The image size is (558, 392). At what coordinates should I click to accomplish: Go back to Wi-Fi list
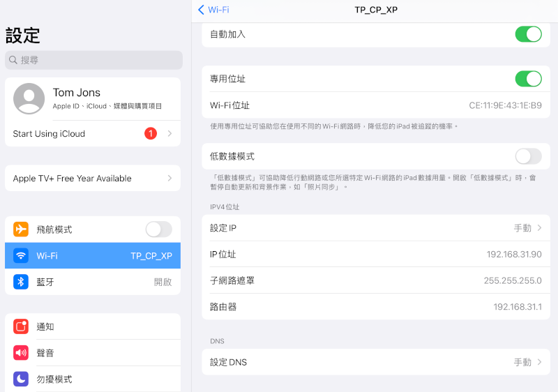click(x=213, y=10)
